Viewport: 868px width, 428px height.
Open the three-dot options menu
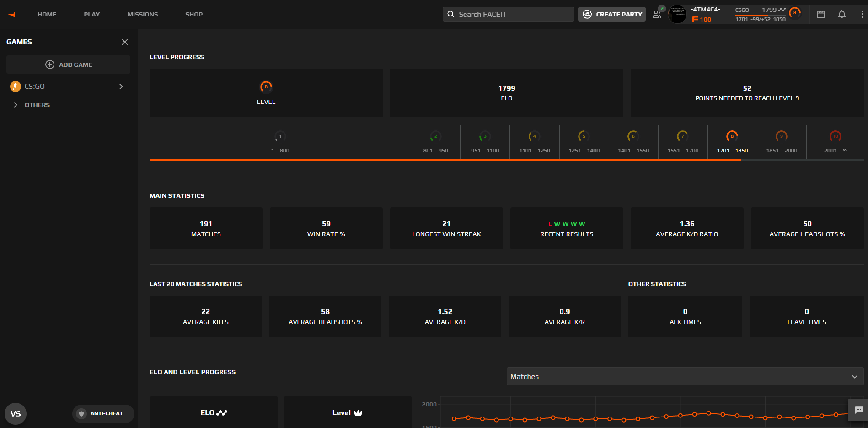click(862, 14)
